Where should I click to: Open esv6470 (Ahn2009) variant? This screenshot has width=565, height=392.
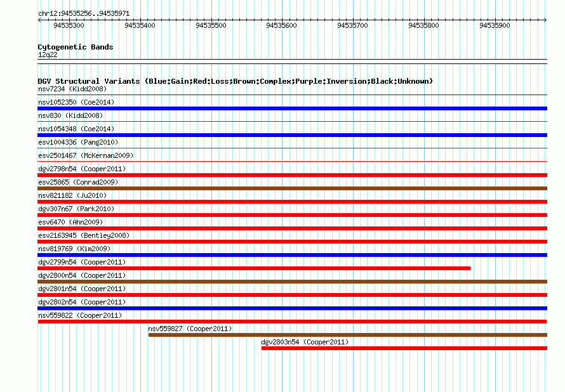click(x=70, y=222)
